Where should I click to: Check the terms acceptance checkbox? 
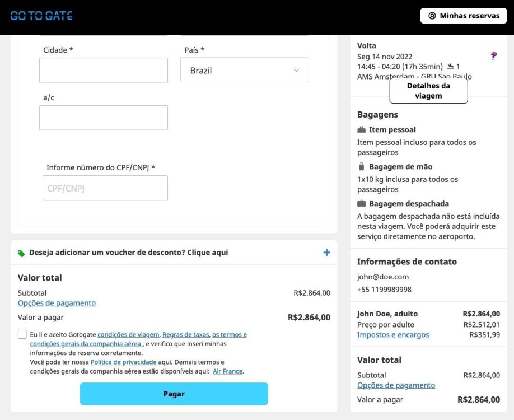pos(22,334)
